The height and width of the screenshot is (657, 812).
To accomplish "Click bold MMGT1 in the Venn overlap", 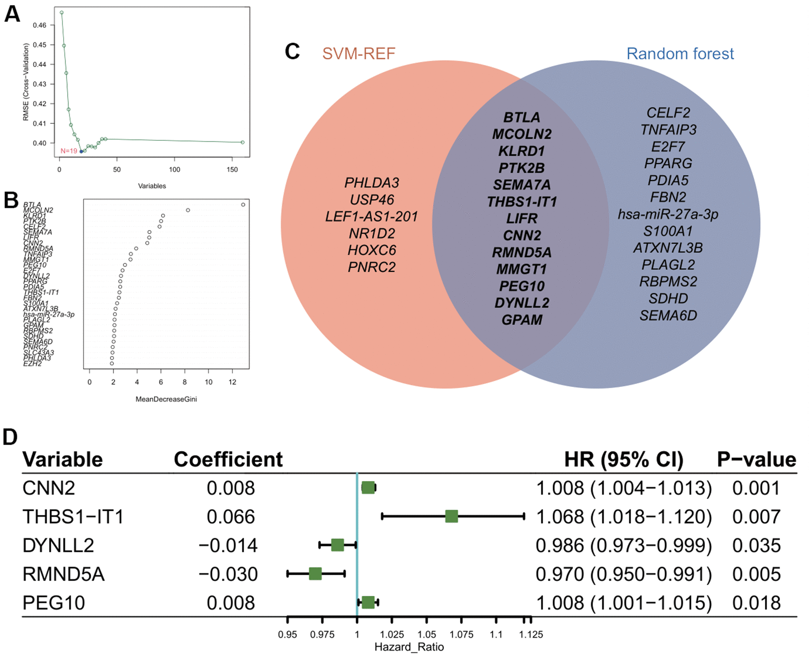I will [x=522, y=269].
